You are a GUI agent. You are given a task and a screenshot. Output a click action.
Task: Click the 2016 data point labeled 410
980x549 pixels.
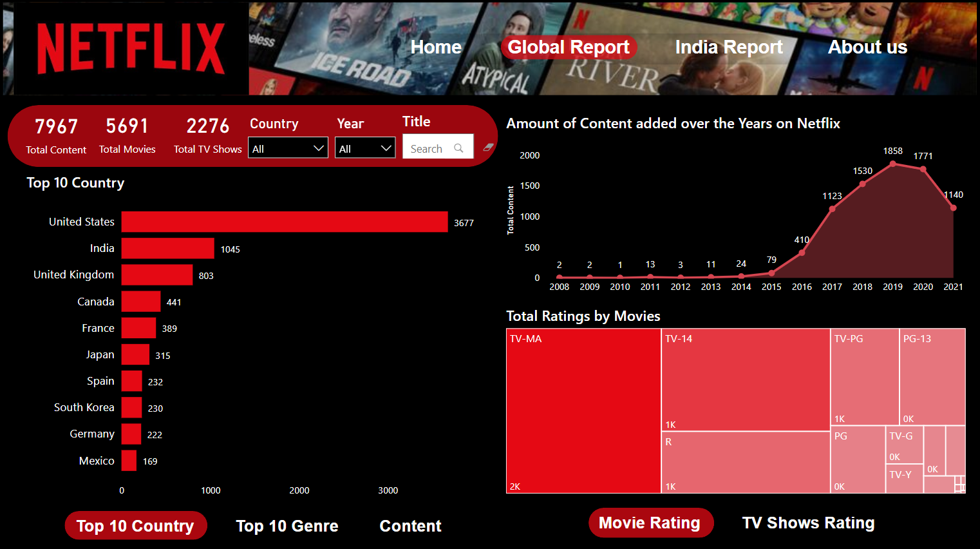[802, 253]
